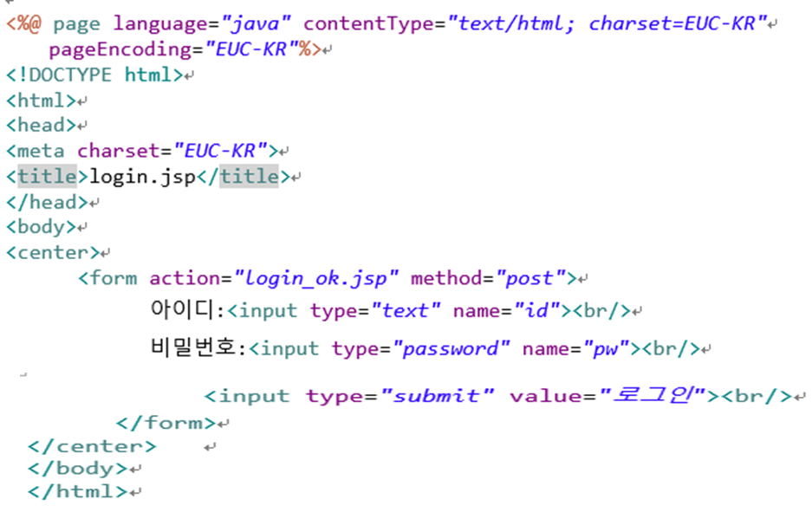Click the name="id" attribute
The width and height of the screenshot is (812, 506).
point(506,311)
